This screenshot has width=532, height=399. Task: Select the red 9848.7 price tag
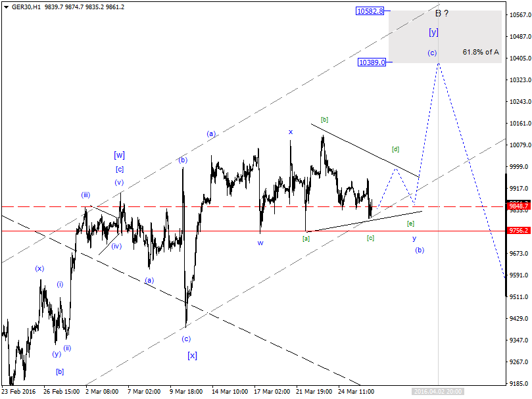click(519, 205)
